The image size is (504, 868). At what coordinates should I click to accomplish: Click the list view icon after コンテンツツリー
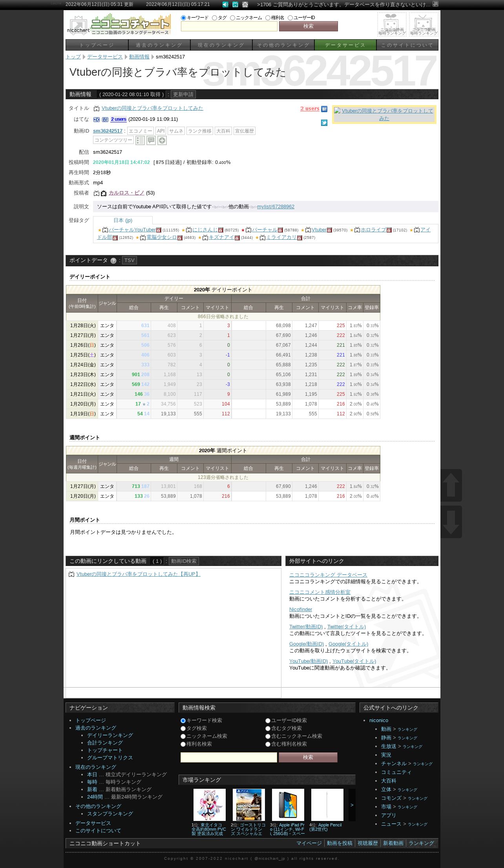[x=140, y=140]
